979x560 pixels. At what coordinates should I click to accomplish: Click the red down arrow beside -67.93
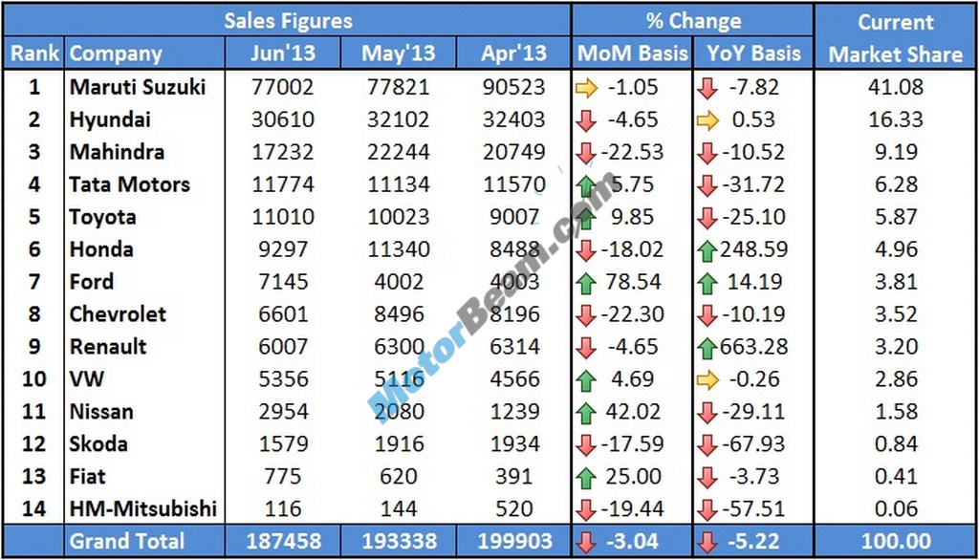click(707, 444)
